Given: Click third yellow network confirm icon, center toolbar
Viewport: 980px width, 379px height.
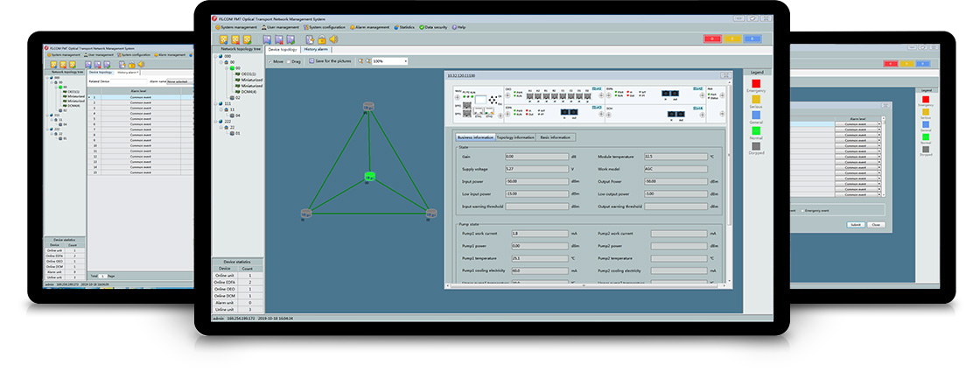Looking at the screenshot, I should click(247, 39).
